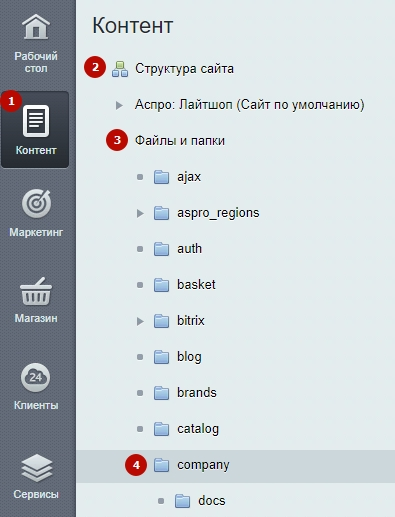395x517 pixels.
Task: Click the bullet marker beside ajax
Action: [x=140, y=177]
